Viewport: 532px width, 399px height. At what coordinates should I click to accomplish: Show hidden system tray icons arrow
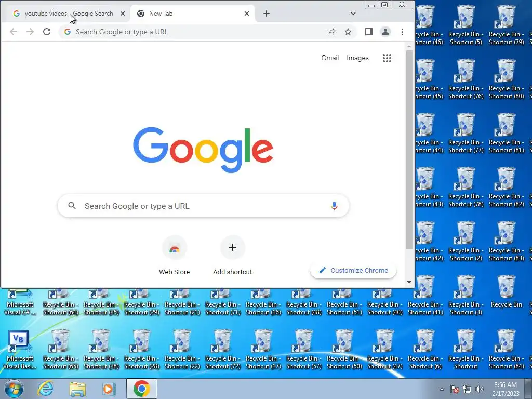[x=442, y=389]
